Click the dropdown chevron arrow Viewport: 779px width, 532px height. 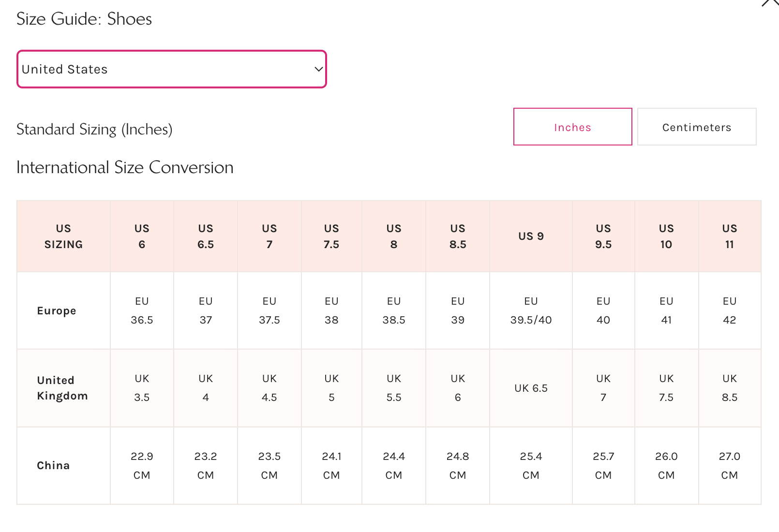tap(318, 69)
